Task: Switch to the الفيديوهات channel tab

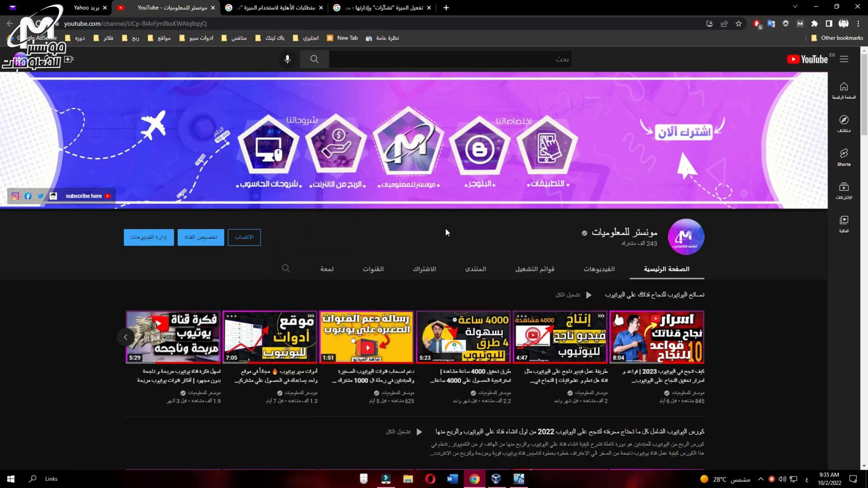Action: tap(599, 269)
